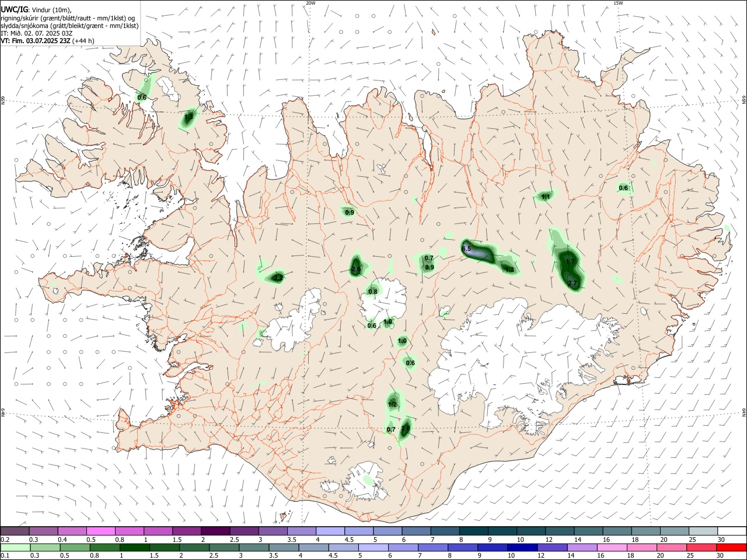Pick the darkest green rain swatch labeled 1

[135, 547]
